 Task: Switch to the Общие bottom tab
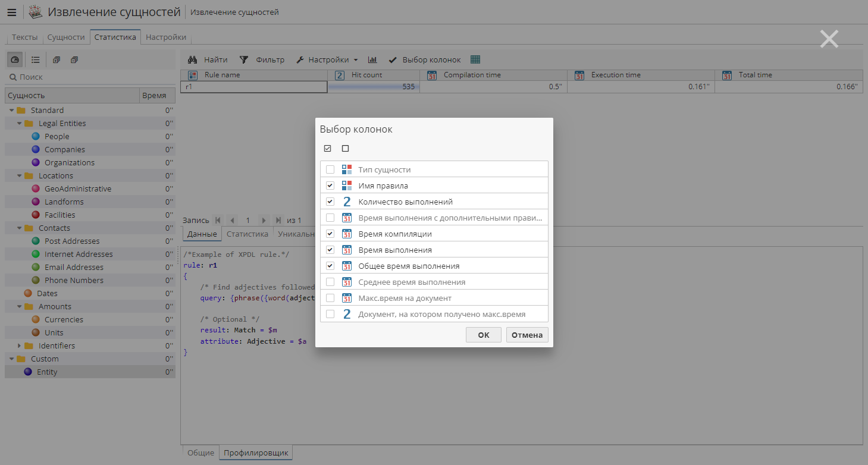tap(200, 453)
